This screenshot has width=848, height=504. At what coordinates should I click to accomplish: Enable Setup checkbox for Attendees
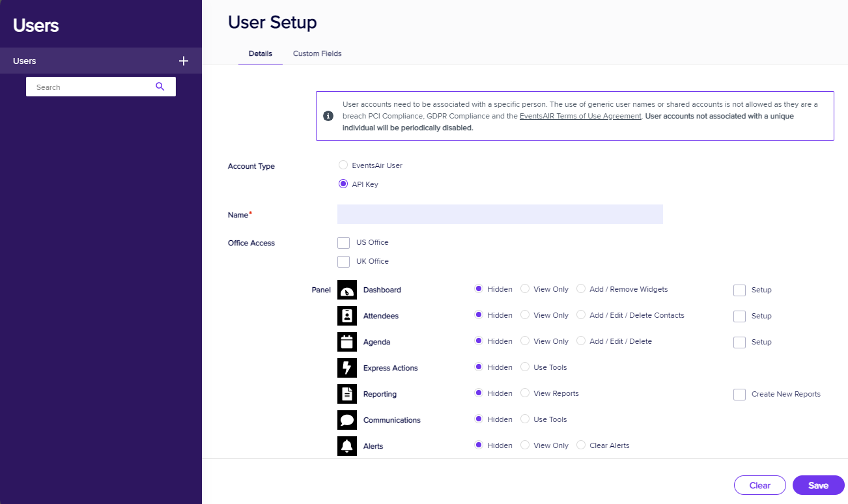(739, 316)
